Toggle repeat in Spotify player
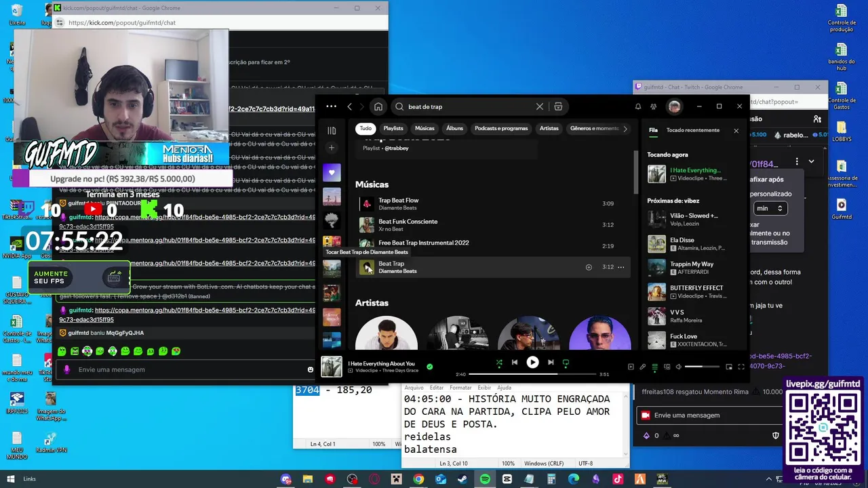868x488 pixels. [x=566, y=363]
